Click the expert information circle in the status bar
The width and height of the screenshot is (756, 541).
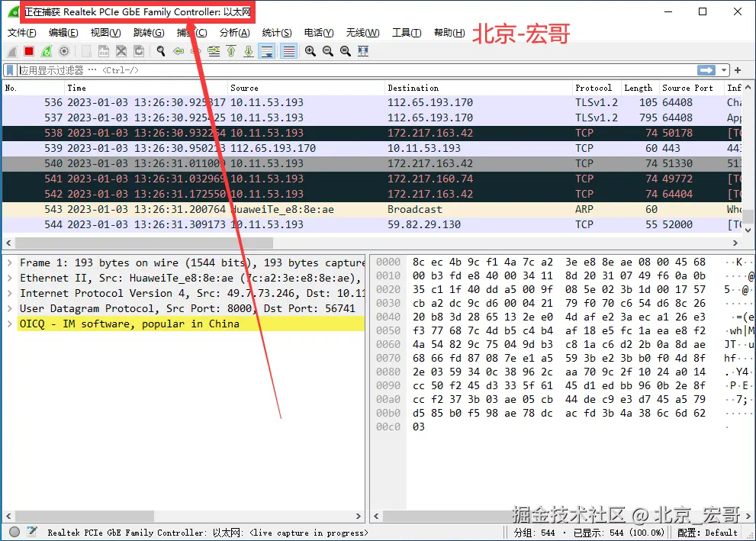pyautogui.click(x=14, y=532)
